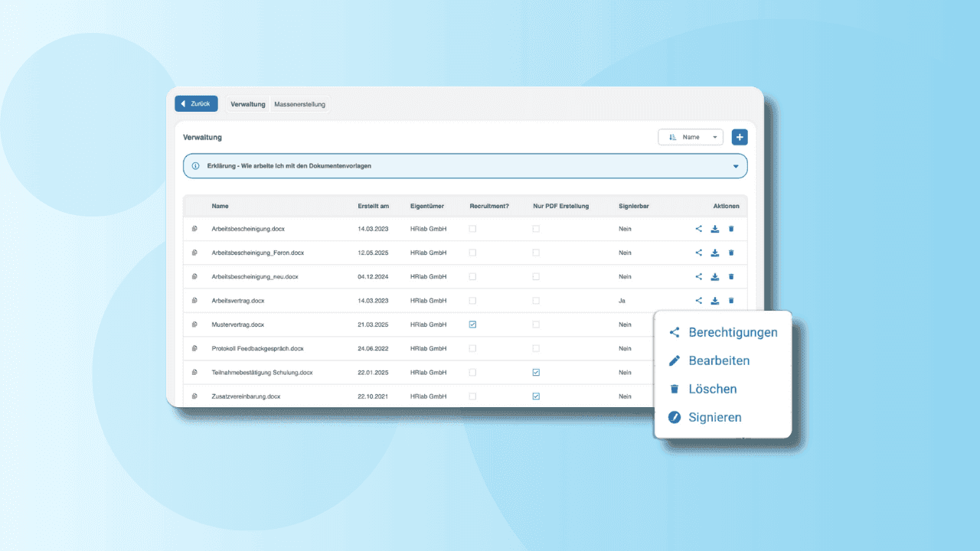This screenshot has height=551, width=980.
Task: Click paperclip icon beside Mustervertrag.docx
Action: click(194, 324)
